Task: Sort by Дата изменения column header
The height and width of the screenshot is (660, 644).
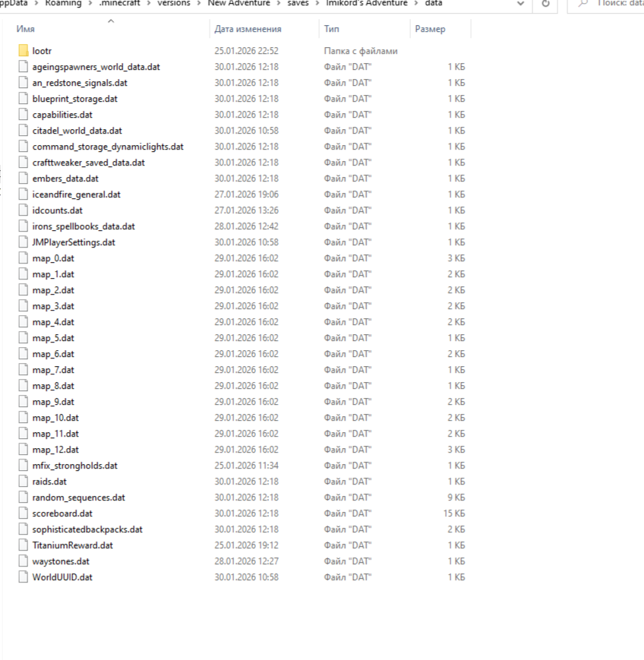Action: [248, 29]
